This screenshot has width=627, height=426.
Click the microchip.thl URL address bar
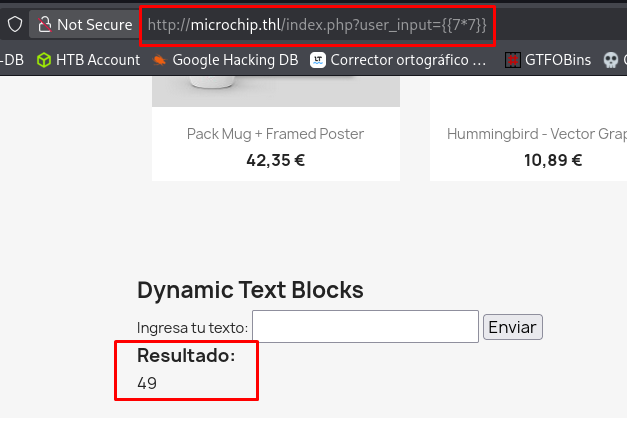(316, 24)
